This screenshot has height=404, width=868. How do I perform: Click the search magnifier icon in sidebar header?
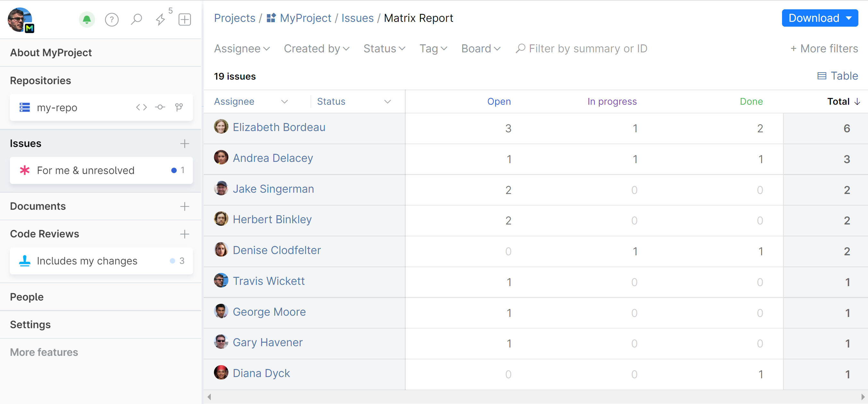coord(136,20)
